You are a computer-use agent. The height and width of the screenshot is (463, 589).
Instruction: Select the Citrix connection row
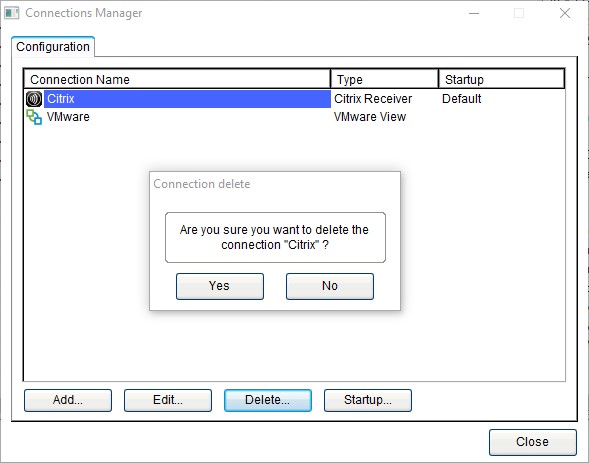pos(294,99)
